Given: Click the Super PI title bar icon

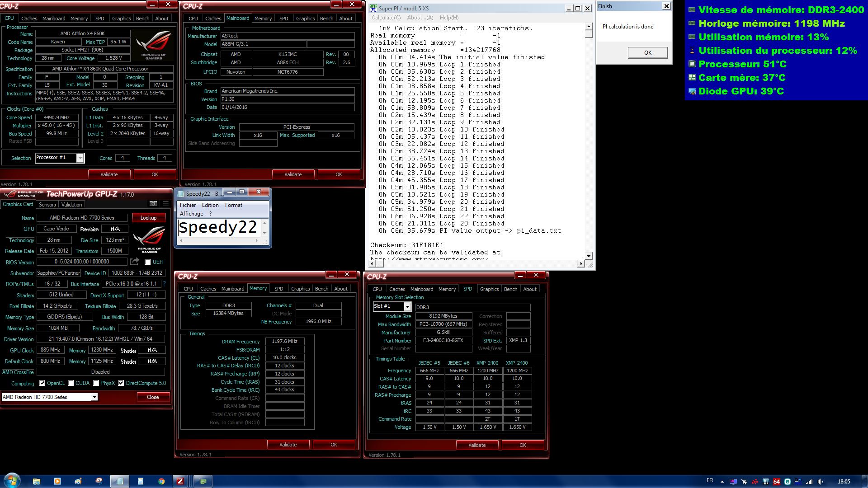Looking at the screenshot, I should (x=373, y=8).
